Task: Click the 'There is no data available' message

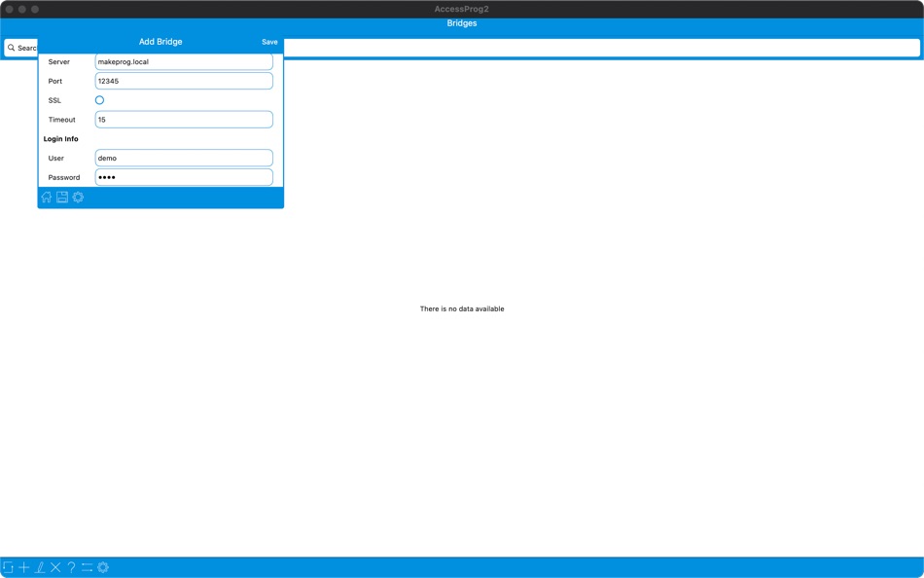Action: [x=462, y=309]
